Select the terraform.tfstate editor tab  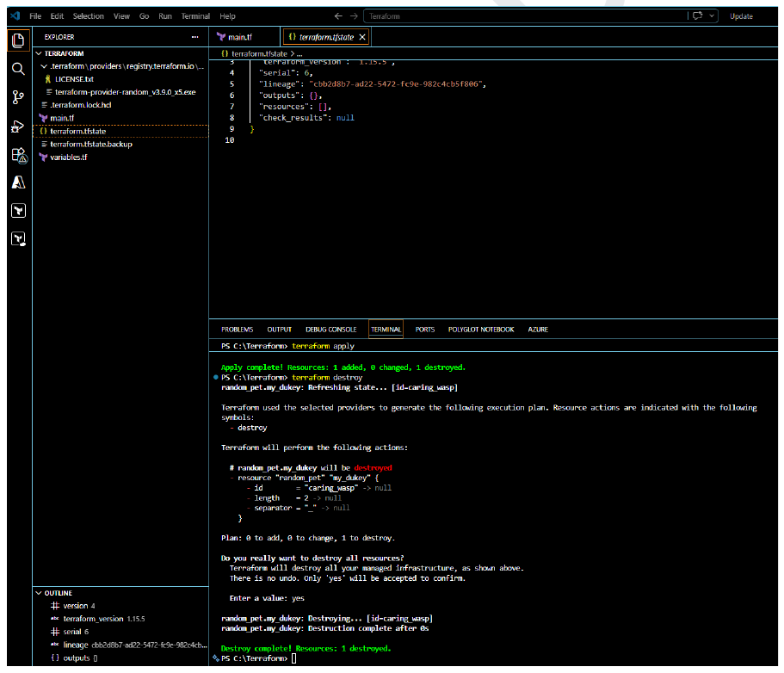[x=325, y=37]
